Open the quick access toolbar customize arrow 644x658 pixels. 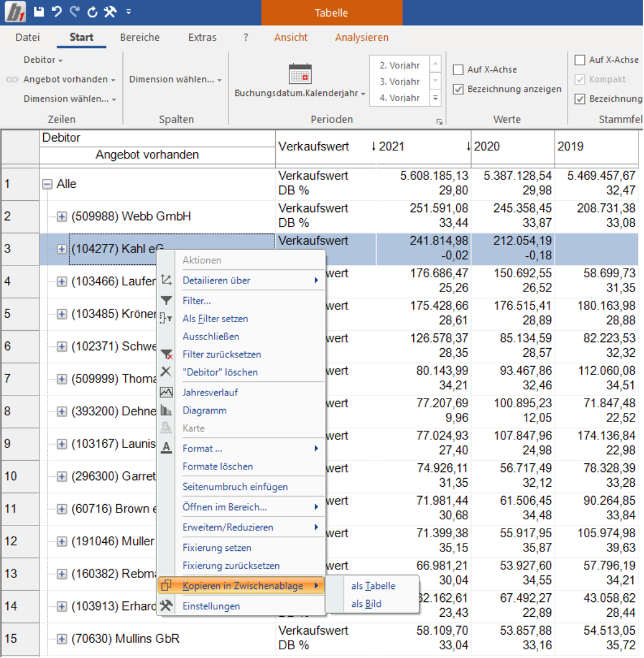coord(128,12)
